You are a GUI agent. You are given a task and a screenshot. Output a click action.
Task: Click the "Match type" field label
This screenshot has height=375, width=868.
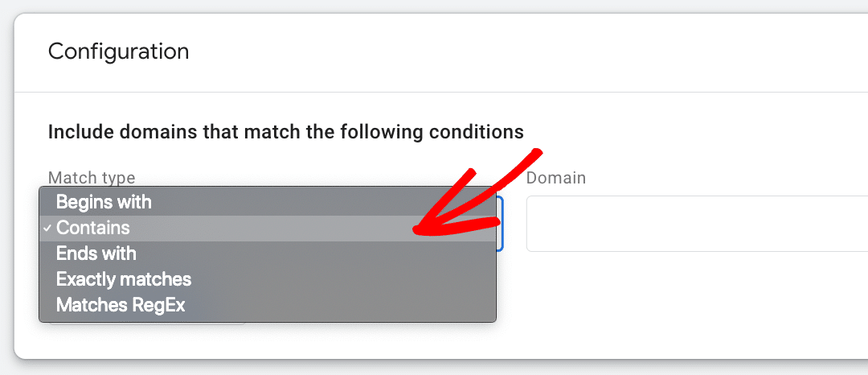click(x=92, y=178)
